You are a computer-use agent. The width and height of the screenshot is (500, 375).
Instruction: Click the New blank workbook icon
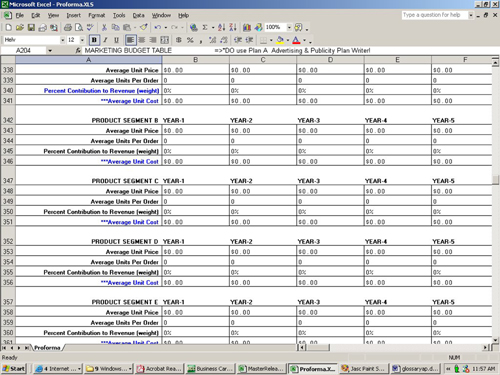[9, 28]
